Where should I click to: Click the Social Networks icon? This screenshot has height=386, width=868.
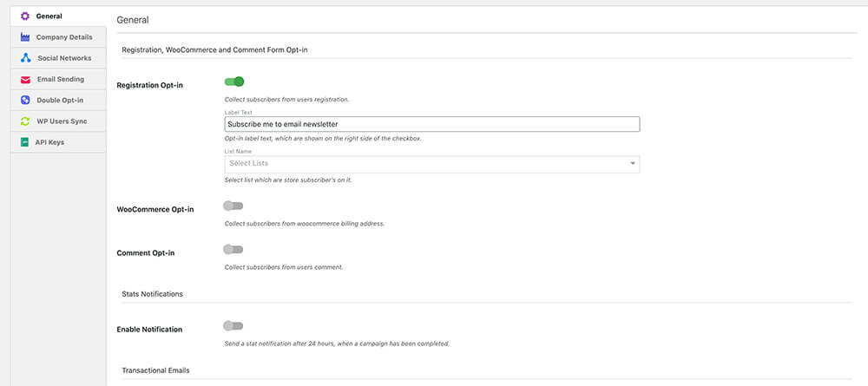click(25, 58)
